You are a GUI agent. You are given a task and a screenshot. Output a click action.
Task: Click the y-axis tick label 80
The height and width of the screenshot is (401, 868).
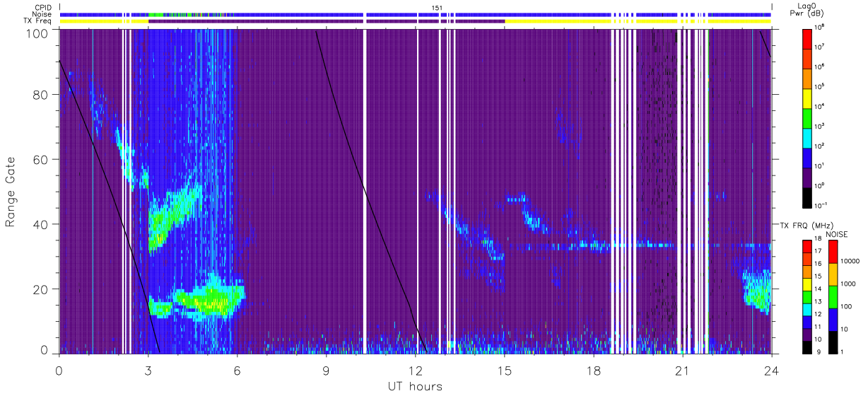42,95
